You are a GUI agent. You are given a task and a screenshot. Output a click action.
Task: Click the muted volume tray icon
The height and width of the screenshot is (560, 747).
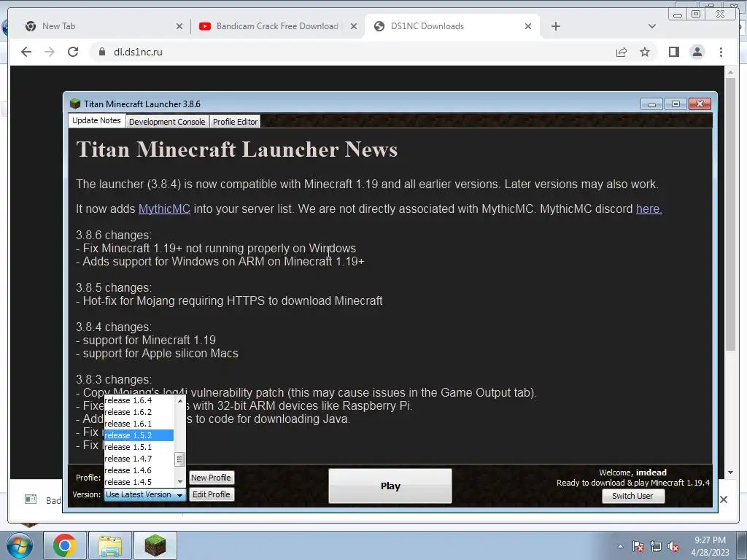(x=673, y=547)
